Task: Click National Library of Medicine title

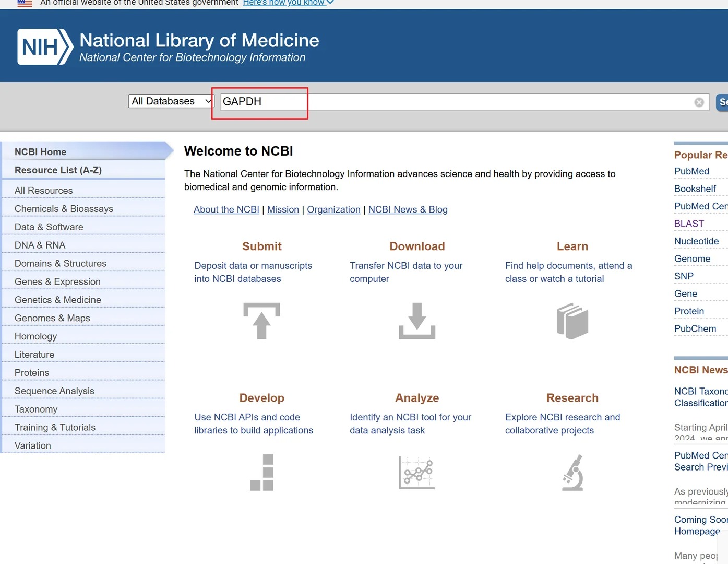Action: click(199, 40)
